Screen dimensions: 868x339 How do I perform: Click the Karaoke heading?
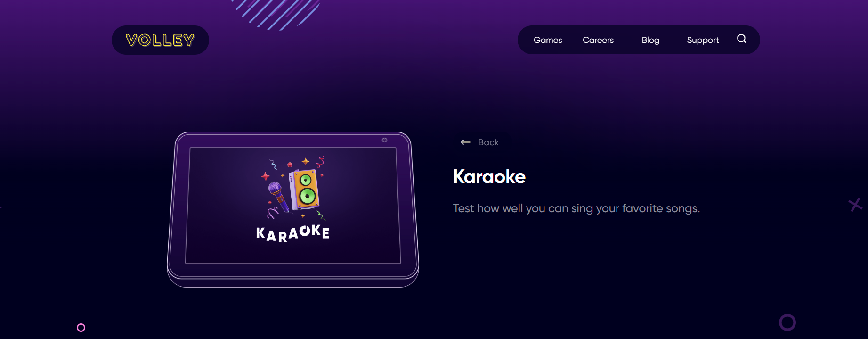tap(489, 176)
